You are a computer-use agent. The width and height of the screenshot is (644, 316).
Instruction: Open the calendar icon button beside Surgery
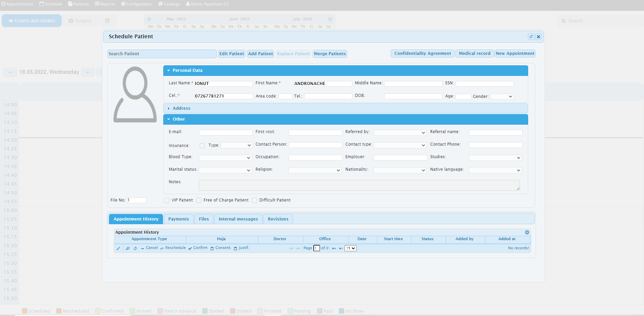click(x=107, y=21)
